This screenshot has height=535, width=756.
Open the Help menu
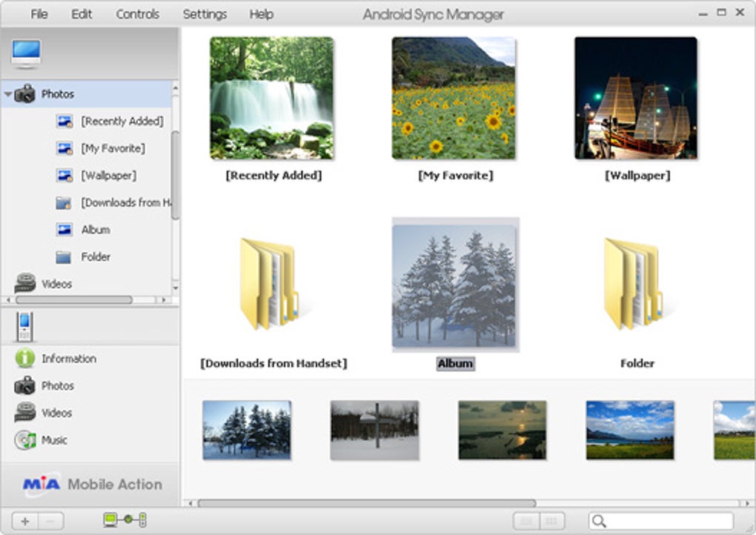click(x=262, y=15)
